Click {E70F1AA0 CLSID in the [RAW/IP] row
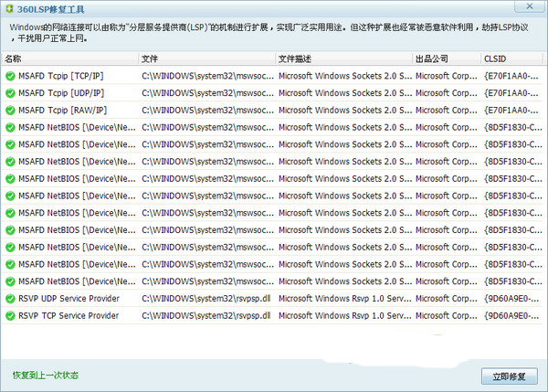Image resolution: width=548 pixels, height=392 pixels. [x=511, y=111]
